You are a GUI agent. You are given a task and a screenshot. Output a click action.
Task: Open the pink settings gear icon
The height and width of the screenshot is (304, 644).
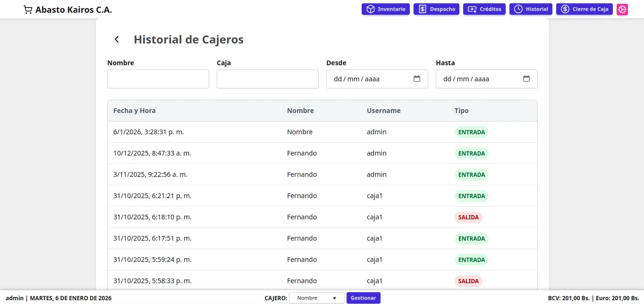[622, 9]
